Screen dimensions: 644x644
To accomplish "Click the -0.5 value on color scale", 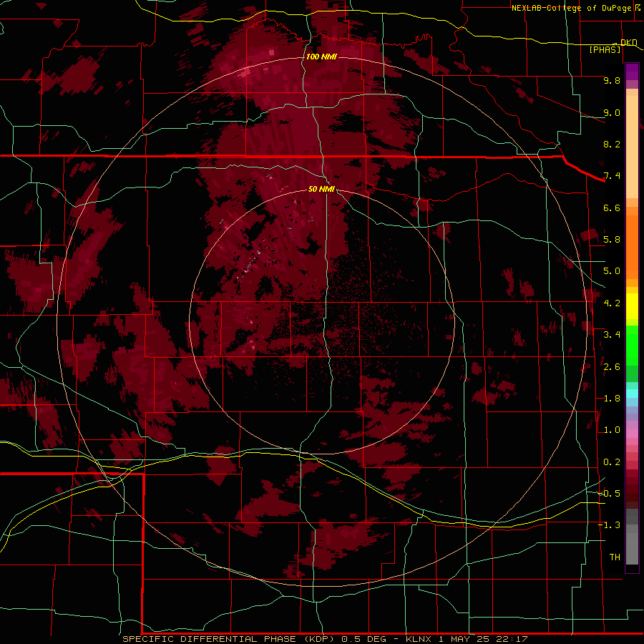I will [609, 493].
